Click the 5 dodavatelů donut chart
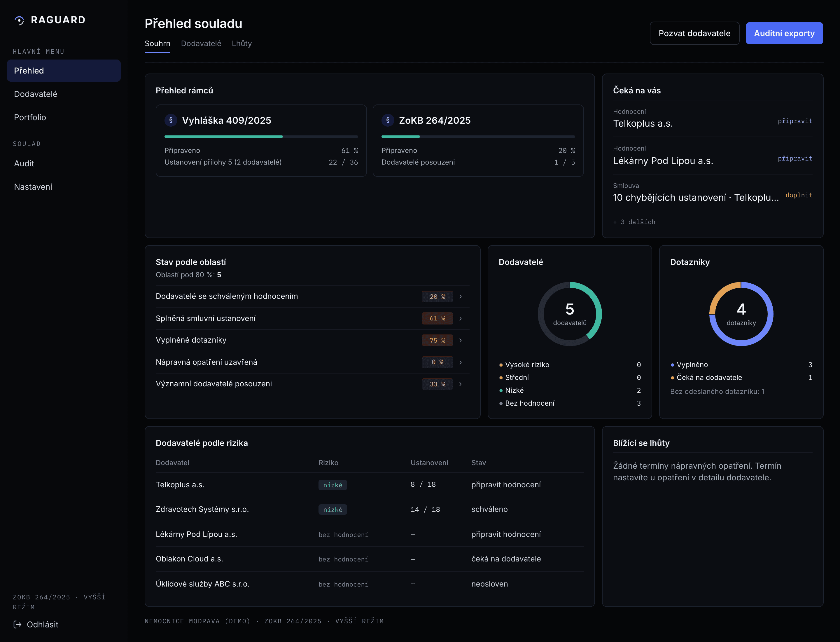Image resolution: width=840 pixels, height=642 pixels. (x=570, y=314)
